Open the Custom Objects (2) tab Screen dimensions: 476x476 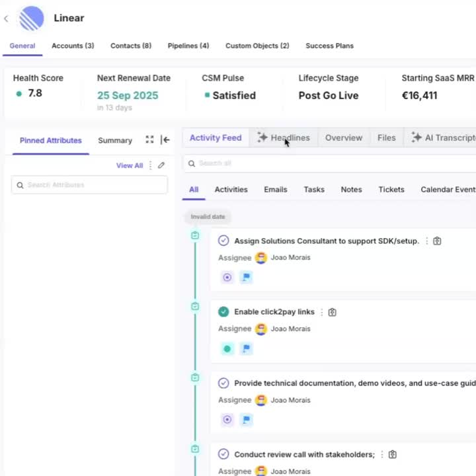coord(257,46)
